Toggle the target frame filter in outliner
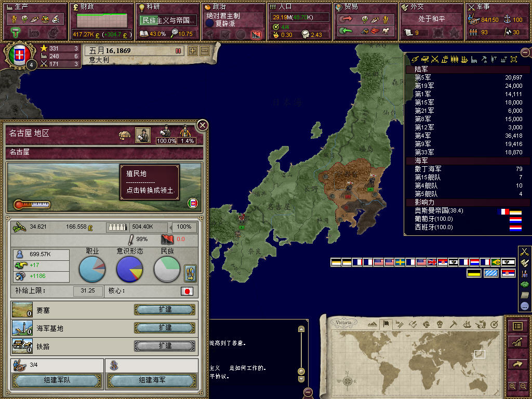Viewport: 532px width, 399px height. click(514, 60)
